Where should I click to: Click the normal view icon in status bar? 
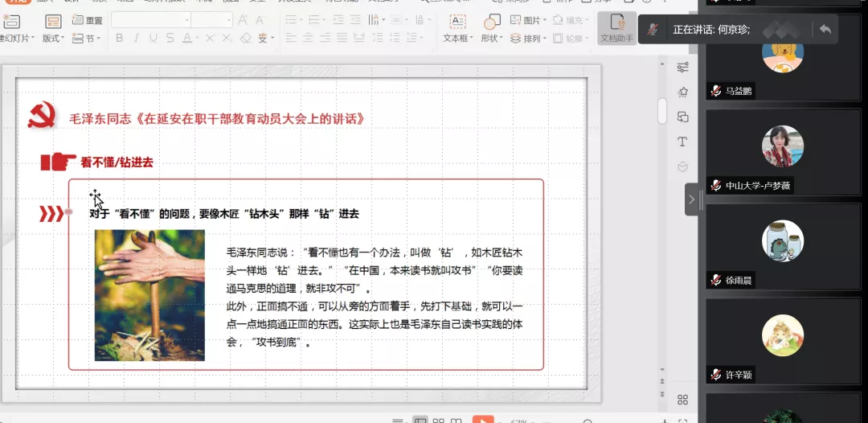pyautogui.click(x=420, y=421)
